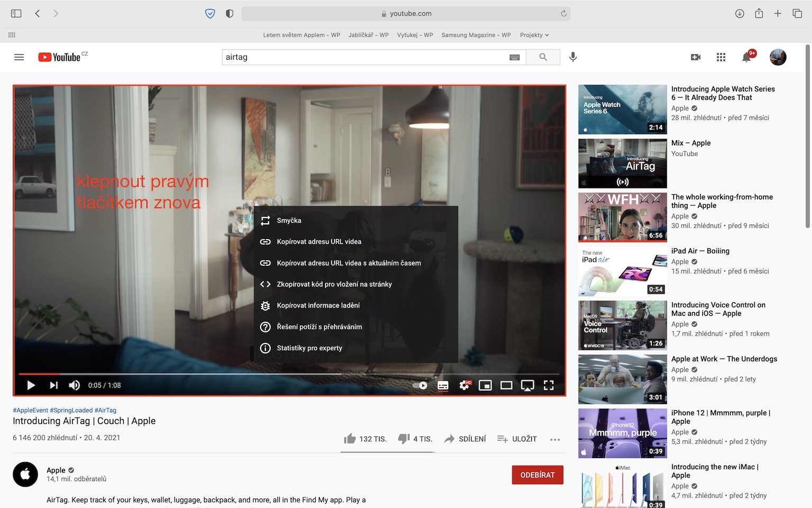This screenshot has width=812, height=508.
Task: Reload the youtube.com page
Action: (564, 14)
